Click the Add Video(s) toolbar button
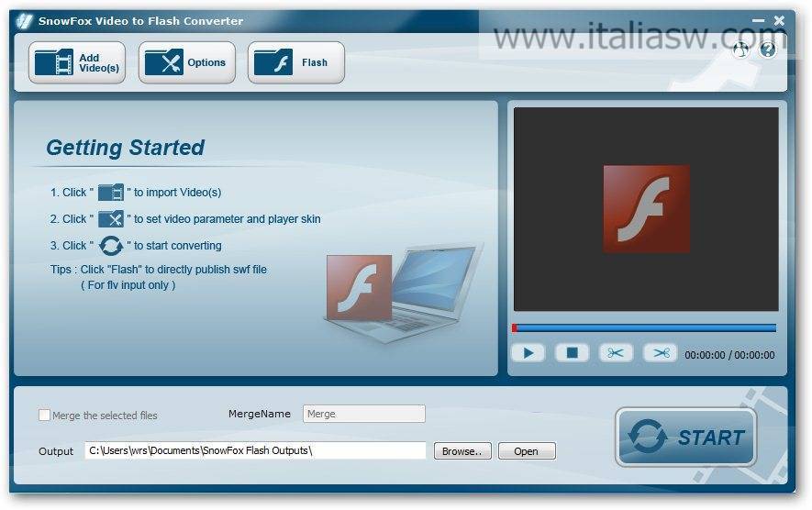Screen dimensions: 812x510 point(77,62)
